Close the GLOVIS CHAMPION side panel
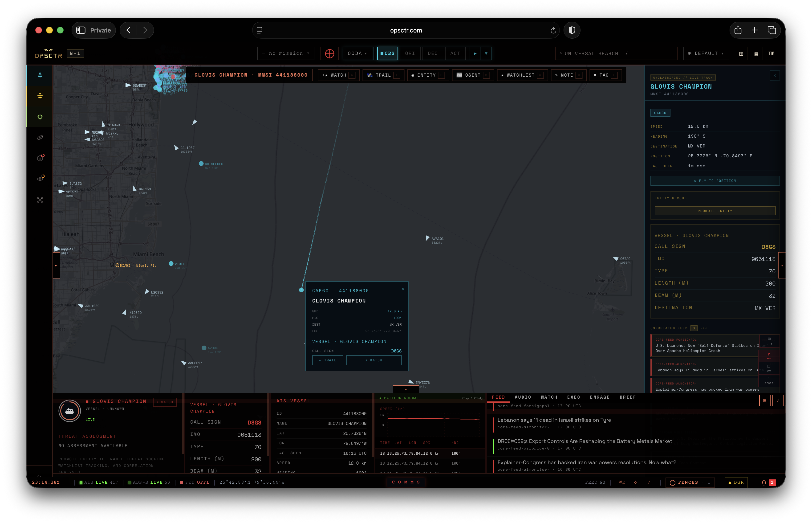Viewport: 812px width, 523px height. (774, 75)
